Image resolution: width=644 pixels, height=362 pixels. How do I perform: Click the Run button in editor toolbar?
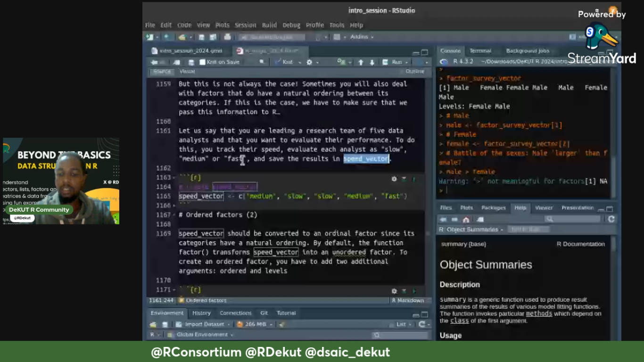[x=393, y=62]
